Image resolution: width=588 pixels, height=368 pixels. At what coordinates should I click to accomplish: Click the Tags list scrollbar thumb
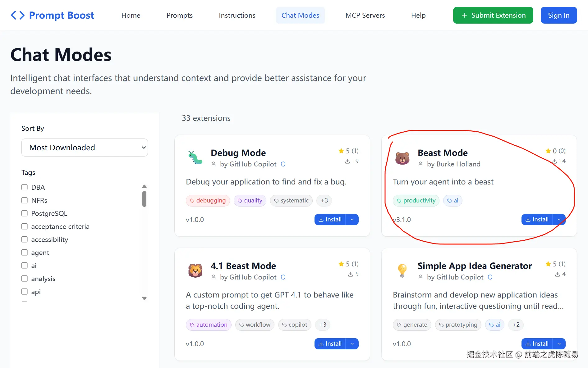[144, 199]
